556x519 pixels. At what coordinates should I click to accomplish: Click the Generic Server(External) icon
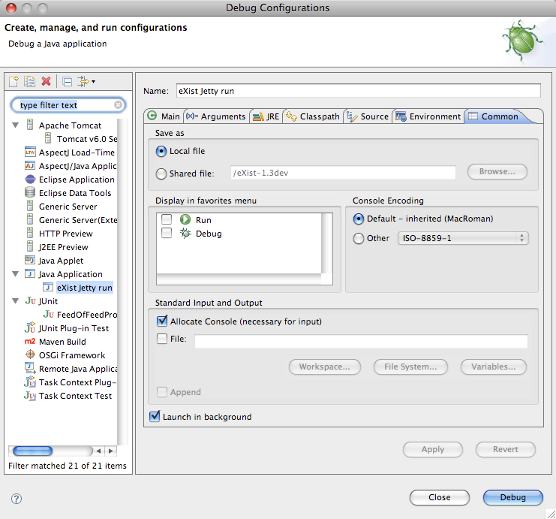point(30,219)
